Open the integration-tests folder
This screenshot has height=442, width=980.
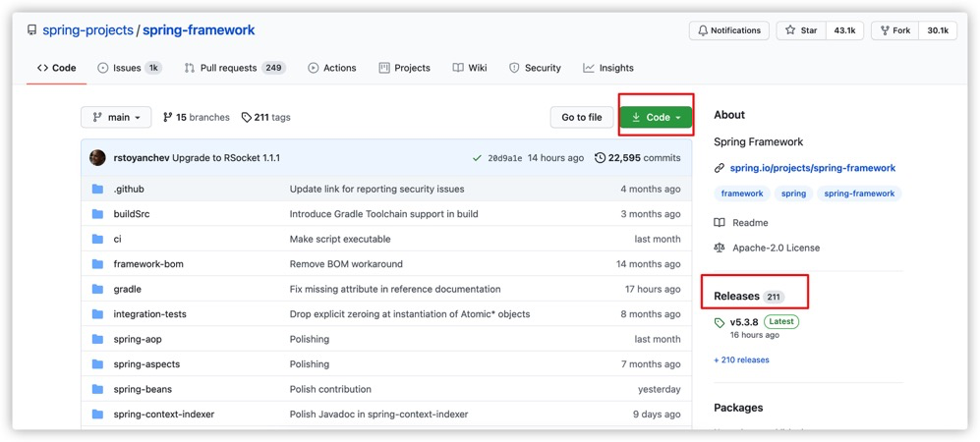click(x=150, y=314)
